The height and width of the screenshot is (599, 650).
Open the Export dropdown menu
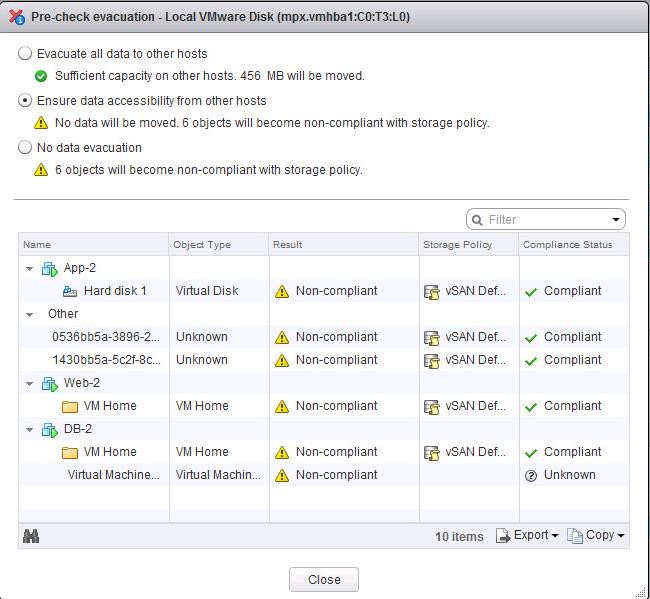pos(527,536)
